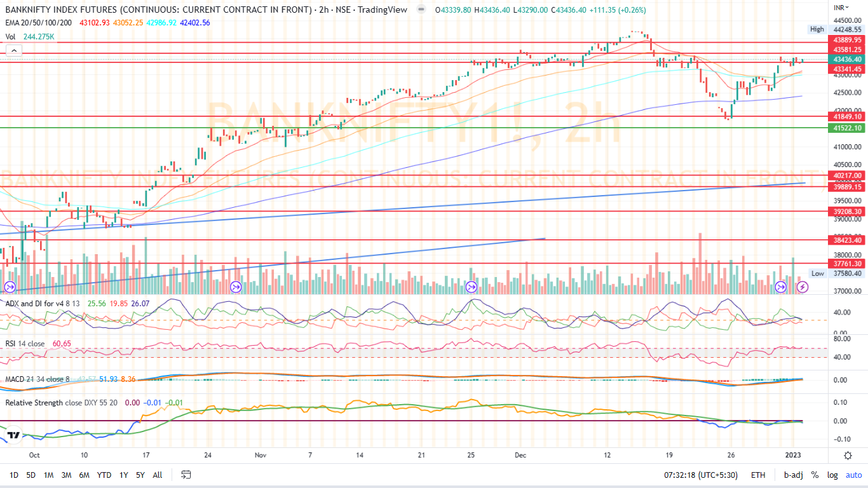Click the Vol value 244.275K
Viewport: 868px width, 488px height.
[39, 37]
